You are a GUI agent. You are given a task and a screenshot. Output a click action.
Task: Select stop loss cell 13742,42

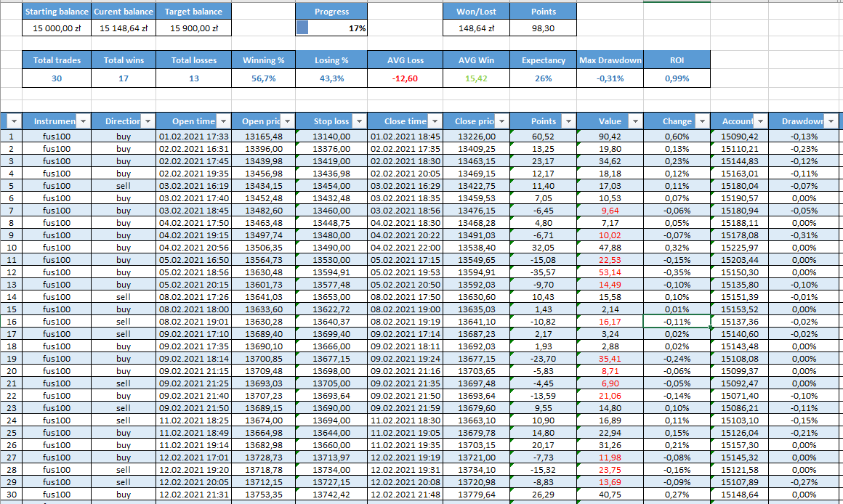coord(331,495)
